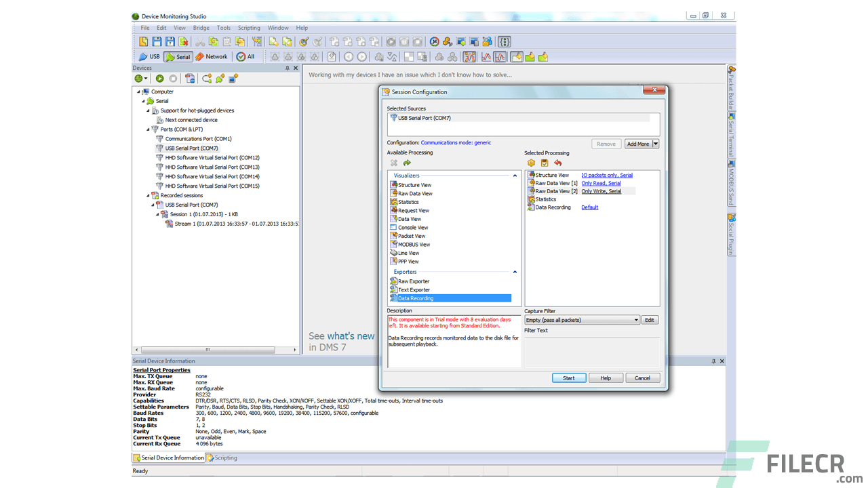868x488 pixels.
Task: Click the Cancel button
Action: coord(642,378)
